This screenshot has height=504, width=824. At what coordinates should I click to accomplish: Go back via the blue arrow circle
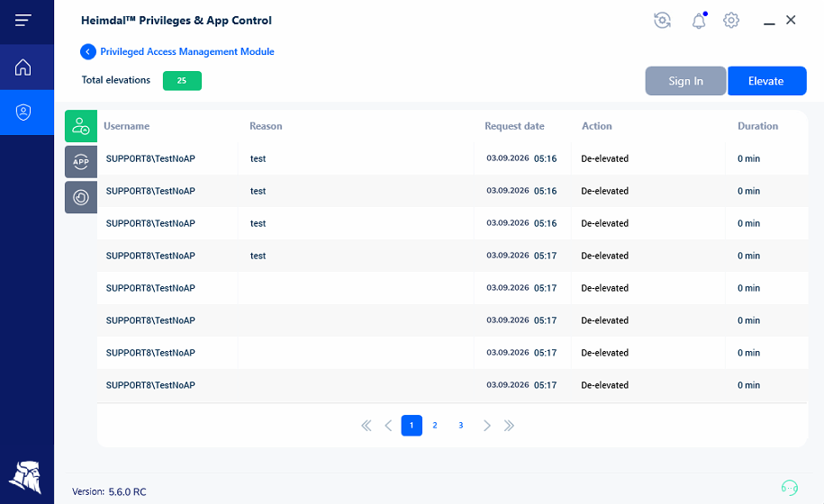coord(87,51)
